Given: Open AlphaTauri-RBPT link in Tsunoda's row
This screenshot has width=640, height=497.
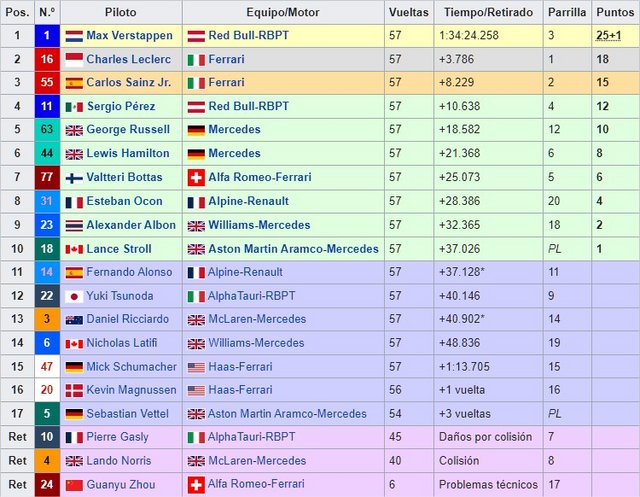Looking at the screenshot, I should coord(251,296).
